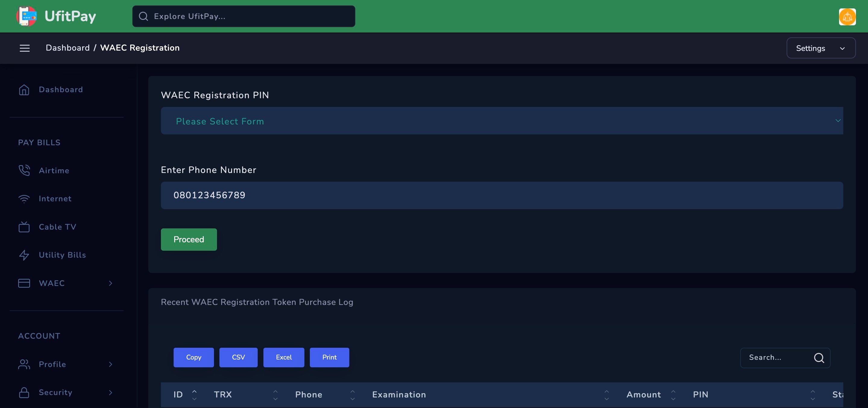Sort the table by the Amount column
Screen dimensions: 868x408
point(643,394)
